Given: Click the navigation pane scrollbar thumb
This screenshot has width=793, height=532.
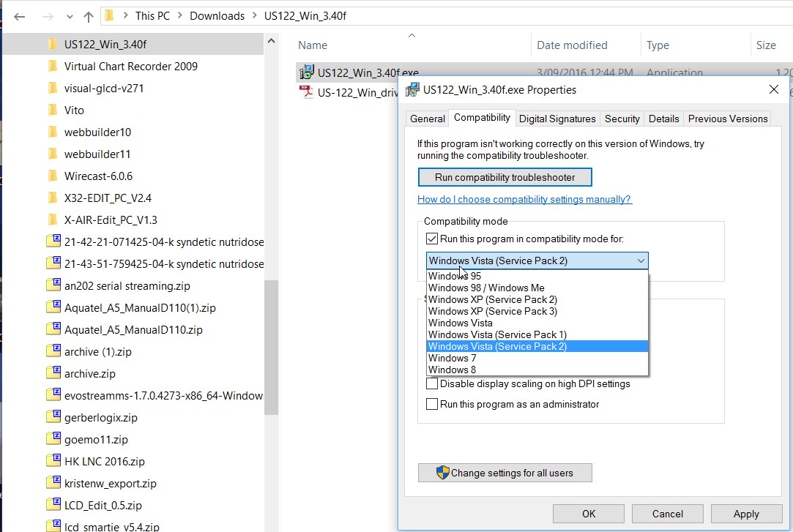Looking at the screenshot, I should tap(271, 347).
